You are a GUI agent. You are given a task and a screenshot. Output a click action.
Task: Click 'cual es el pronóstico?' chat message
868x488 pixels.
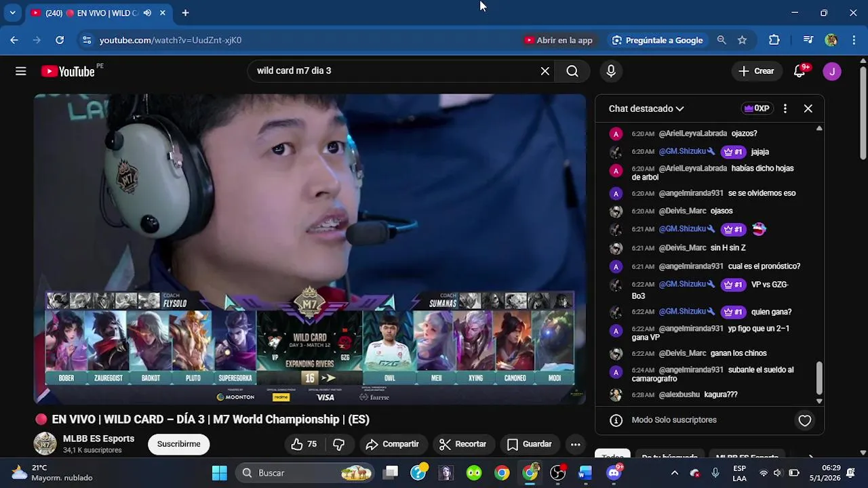[x=764, y=266]
